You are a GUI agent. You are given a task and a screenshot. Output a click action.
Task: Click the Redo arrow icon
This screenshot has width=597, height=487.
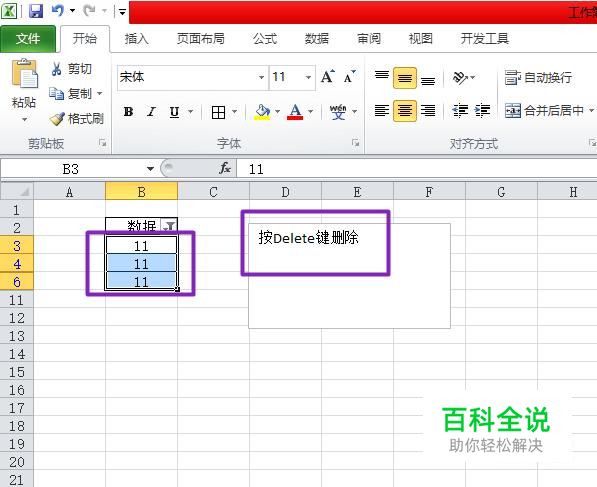click(x=89, y=11)
